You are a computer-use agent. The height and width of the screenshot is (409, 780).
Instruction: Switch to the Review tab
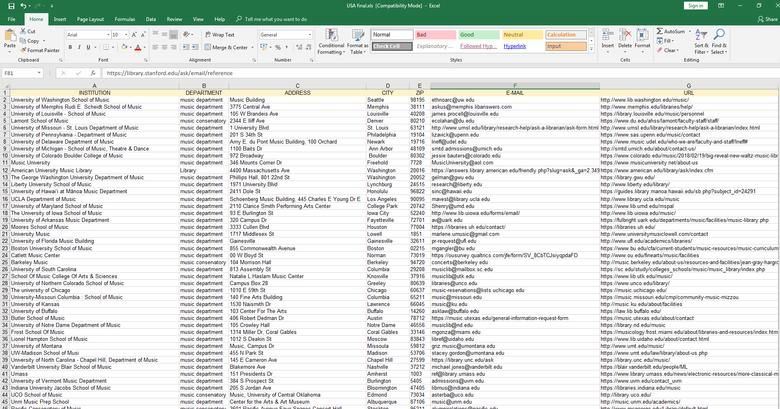tap(174, 19)
